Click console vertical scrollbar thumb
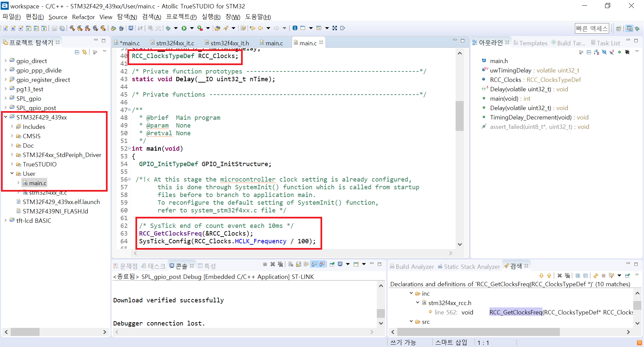The height and width of the screenshot is (347, 644). (x=381, y=313)
